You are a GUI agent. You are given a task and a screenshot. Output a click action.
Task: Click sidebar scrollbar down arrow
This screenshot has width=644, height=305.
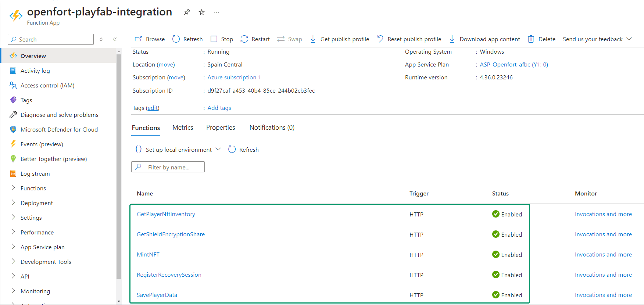pyautogui.click(x=119, y=301)
